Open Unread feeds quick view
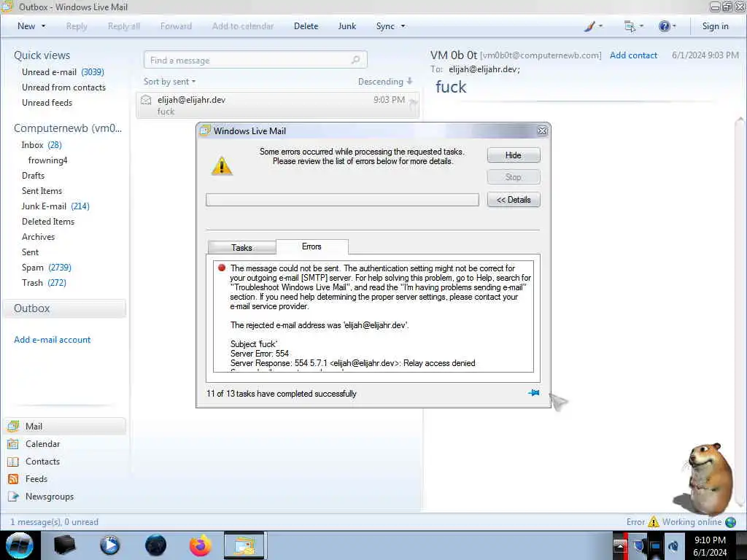Viewport: 747px width, 560px height. point(47,102)
